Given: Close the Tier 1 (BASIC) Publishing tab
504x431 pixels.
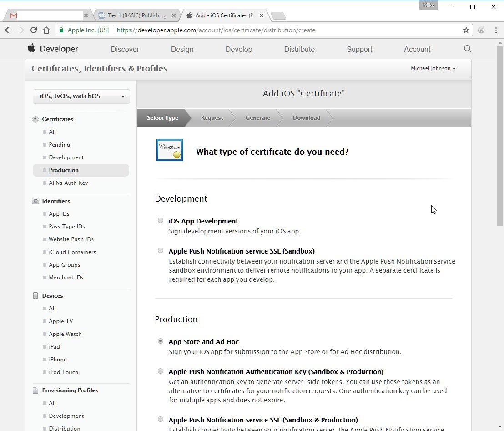Looking at the screenshot, I should [x=174, y=15].
